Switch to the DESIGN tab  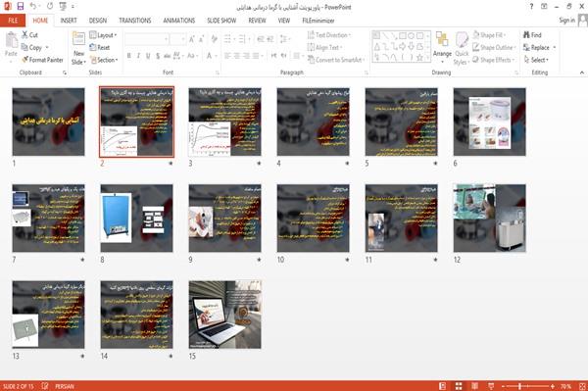click(98, 21)
